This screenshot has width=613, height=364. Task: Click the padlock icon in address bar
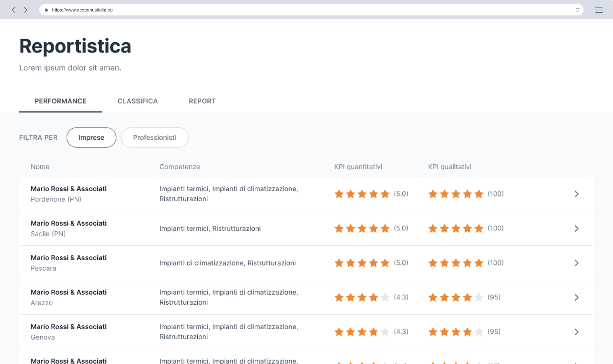click(x=46, y=10)
